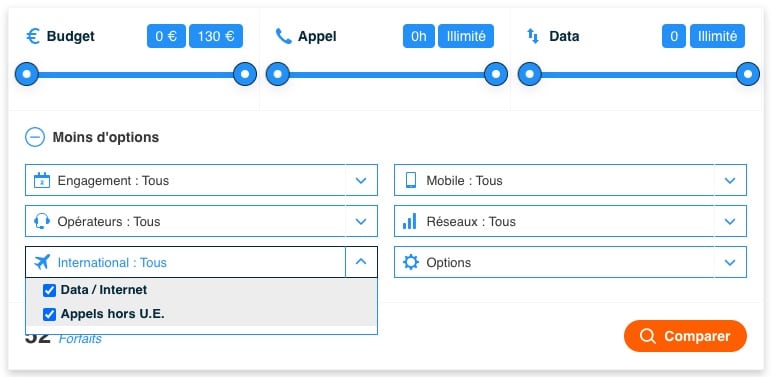Click the Illimité badge next to Data
The width and height of the screenshot is (771, 377).
[717, 36]
